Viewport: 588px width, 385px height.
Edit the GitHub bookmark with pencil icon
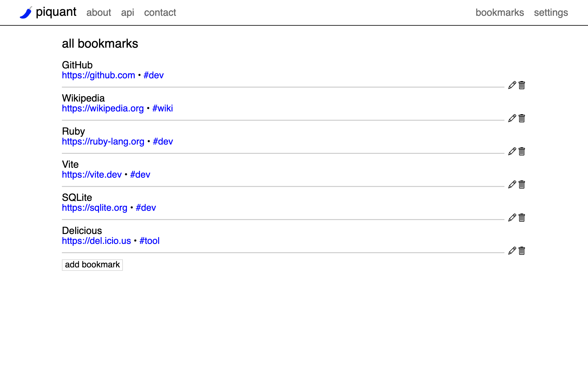[x=512, y=85]
